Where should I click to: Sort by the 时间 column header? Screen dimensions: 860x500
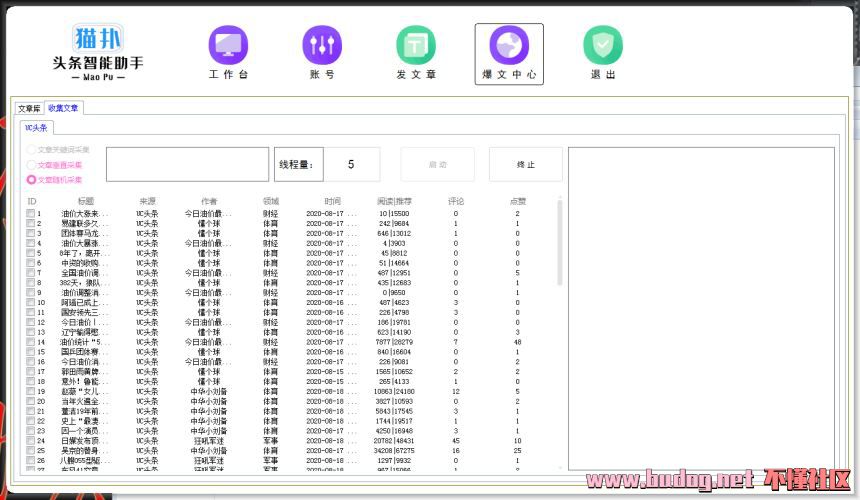coord(332,201)
